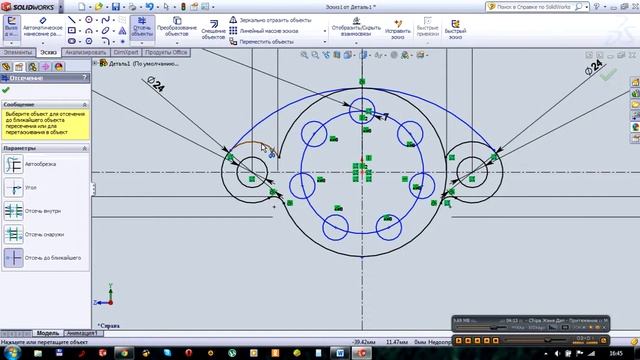Select the Corner trim option
Image resolution: width=640 pixels, height=360 pixels.
(x=13, y=187)
